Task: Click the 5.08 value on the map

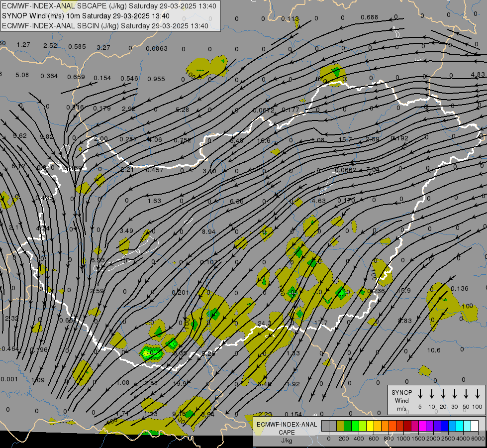Action: [x=22, y=75]
